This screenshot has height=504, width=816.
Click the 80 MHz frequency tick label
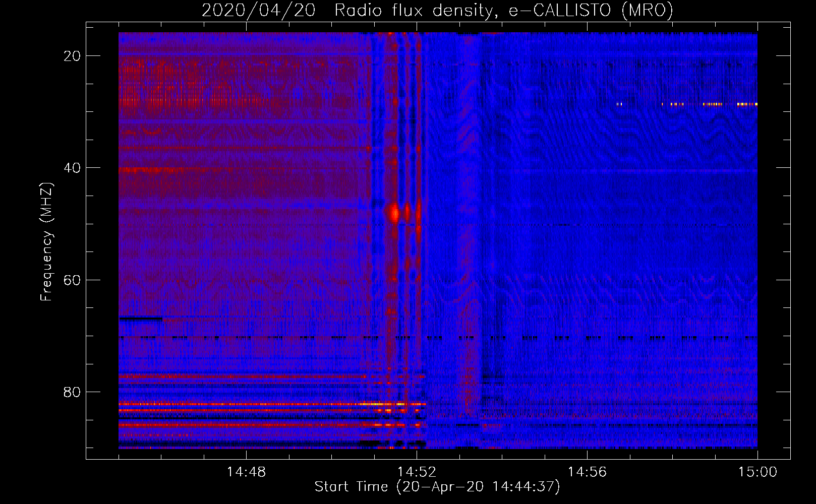click(72, 392)
